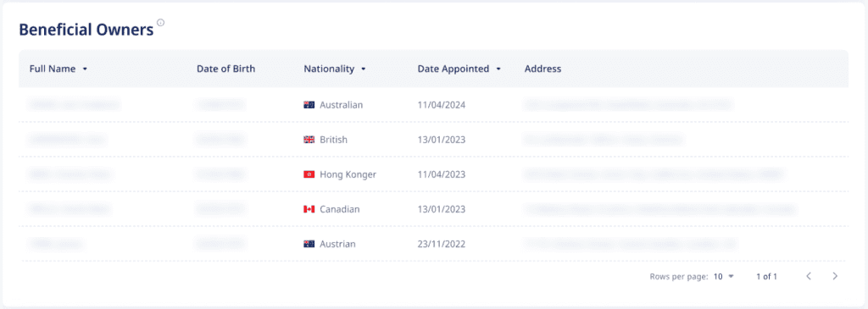Open the Rows per page dropdown
868x309 pixels.
724,276
